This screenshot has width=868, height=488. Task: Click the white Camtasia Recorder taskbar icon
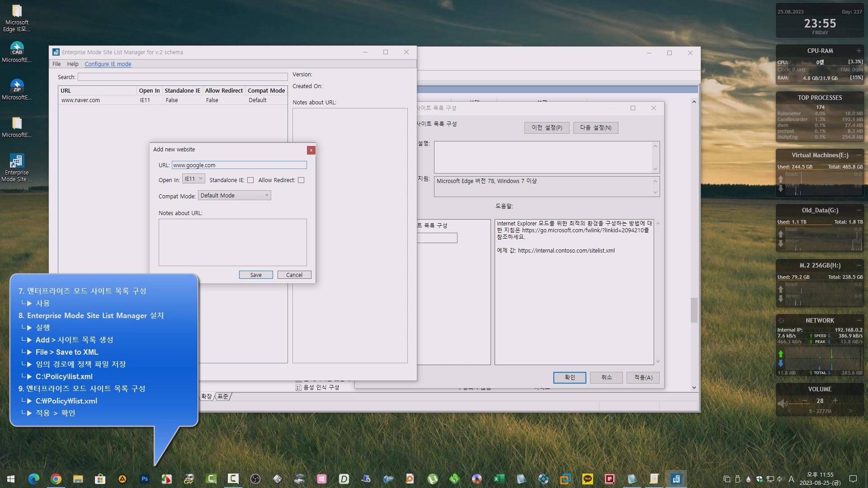[233, 479]
